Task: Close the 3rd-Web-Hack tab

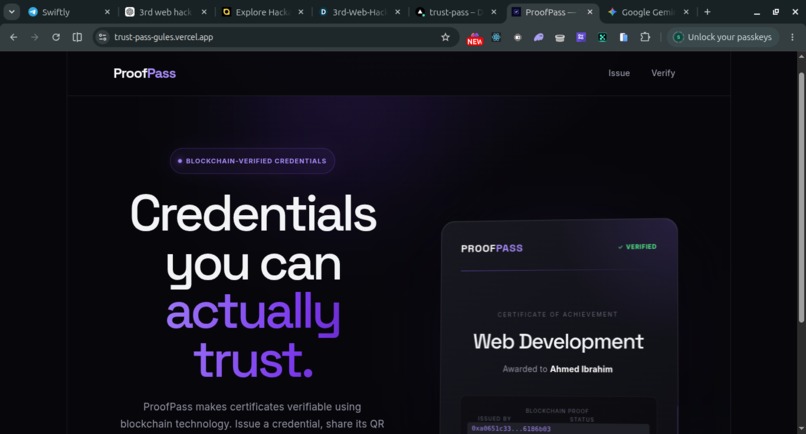Action: click(x=397, y=12)
